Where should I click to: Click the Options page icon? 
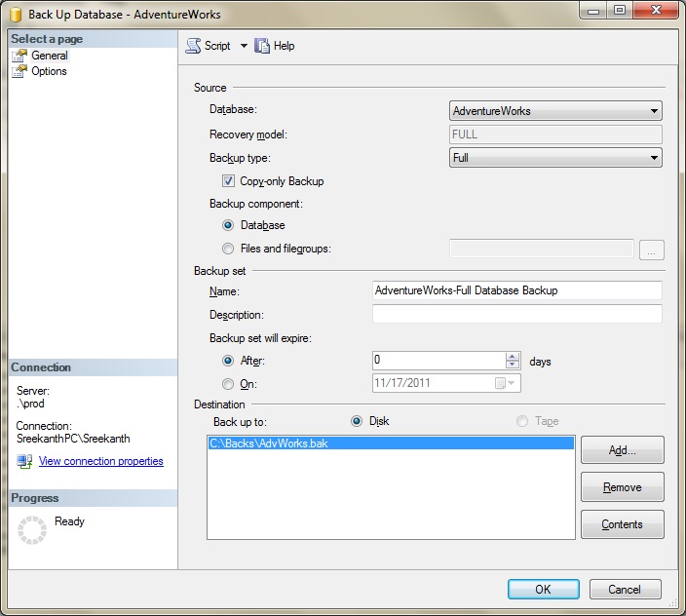tap(19, 71)
